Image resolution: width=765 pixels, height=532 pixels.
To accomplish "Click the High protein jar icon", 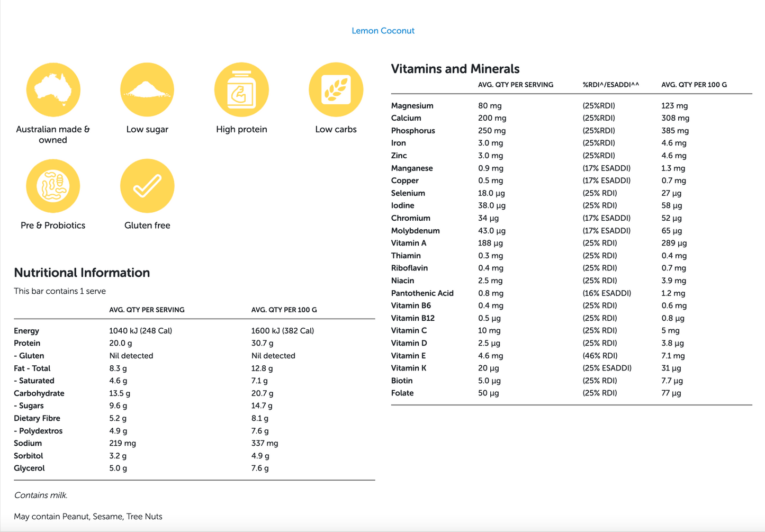I will [x=241, y=89].
